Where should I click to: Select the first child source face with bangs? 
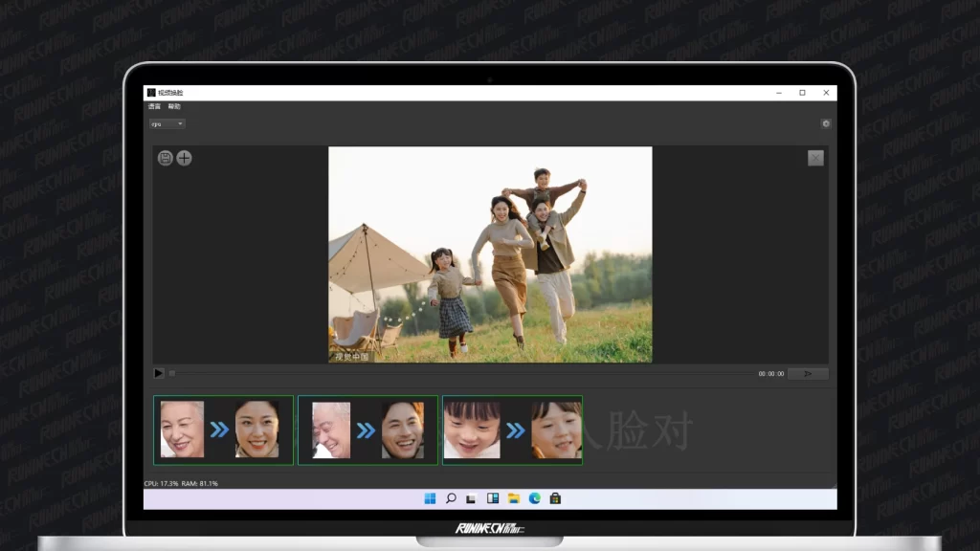[x=472, y=430]
